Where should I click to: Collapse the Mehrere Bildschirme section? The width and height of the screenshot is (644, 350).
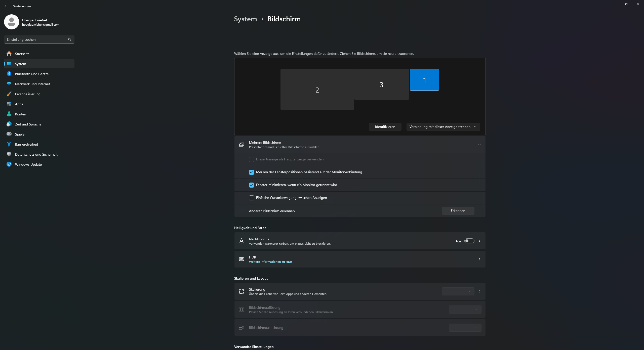tap(479, 145)
